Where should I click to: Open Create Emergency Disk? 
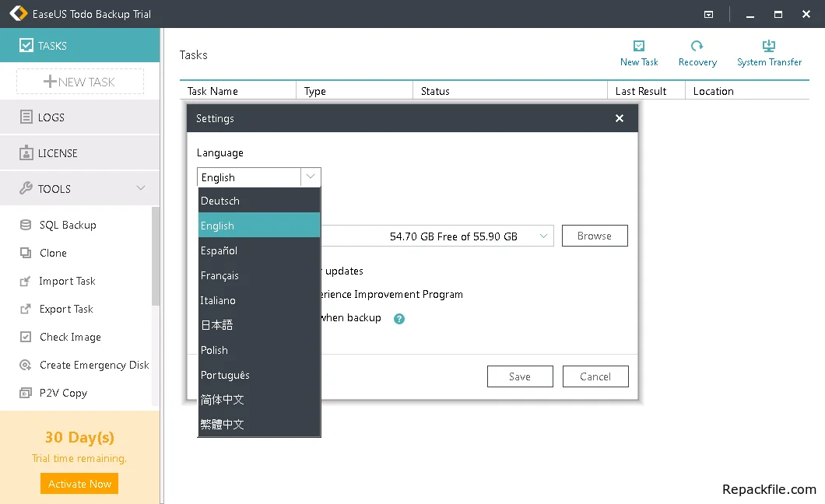(x=94, y=365)
